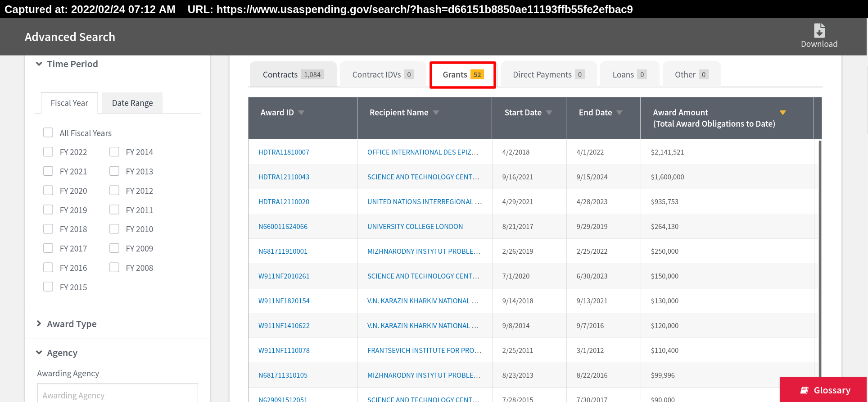Check the FY 2013 checkbox
Image resolution: width=868 pixels, height=402 pixels.
click(114, 171)
